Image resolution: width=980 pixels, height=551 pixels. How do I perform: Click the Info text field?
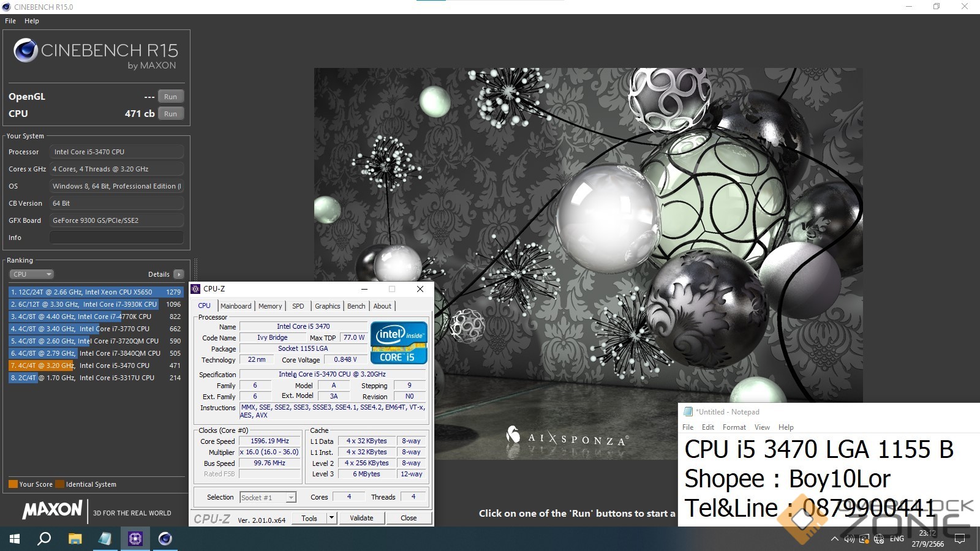116,238
